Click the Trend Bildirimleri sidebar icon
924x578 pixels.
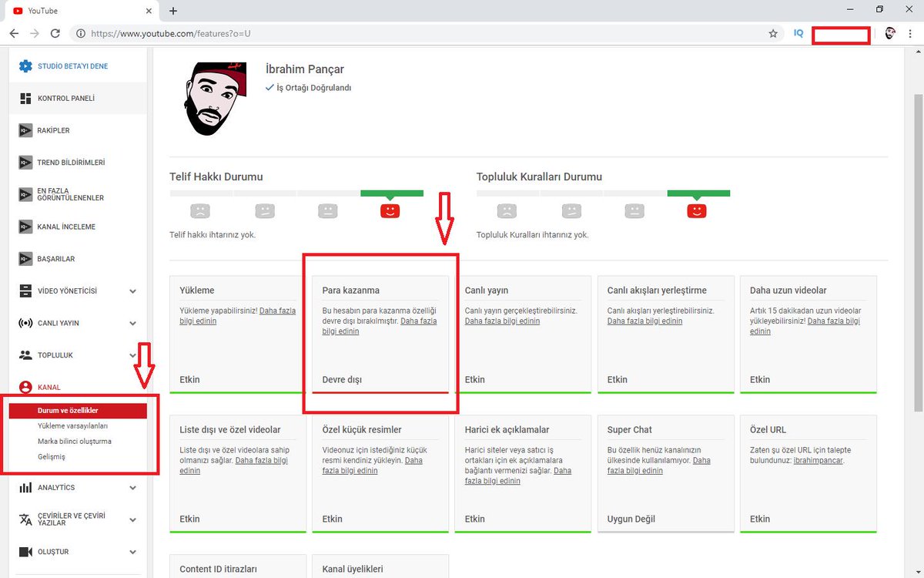(25, 163)
